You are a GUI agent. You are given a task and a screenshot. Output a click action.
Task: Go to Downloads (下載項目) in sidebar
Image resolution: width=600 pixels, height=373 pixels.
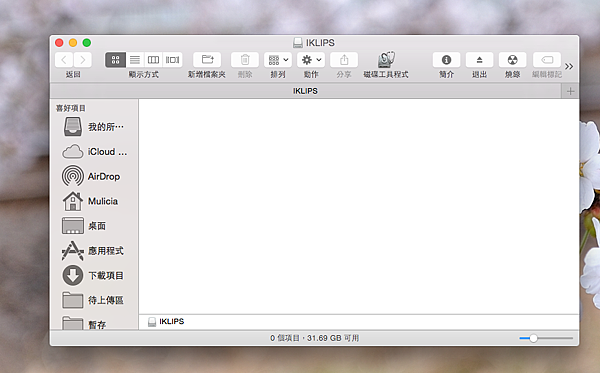pos(93,275)
